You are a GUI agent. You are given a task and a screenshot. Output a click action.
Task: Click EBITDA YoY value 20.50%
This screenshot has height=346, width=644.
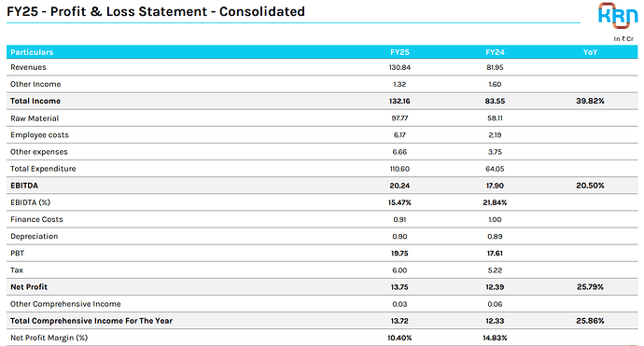pos(590,186)
